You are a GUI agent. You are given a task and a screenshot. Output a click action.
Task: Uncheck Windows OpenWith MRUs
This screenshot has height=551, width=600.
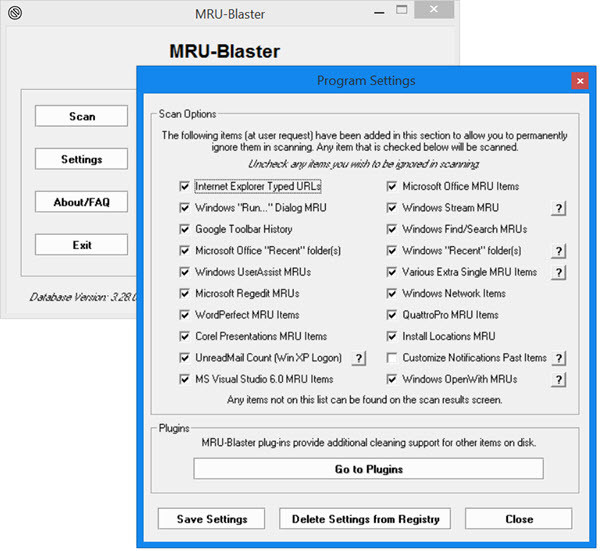[391, 379]
